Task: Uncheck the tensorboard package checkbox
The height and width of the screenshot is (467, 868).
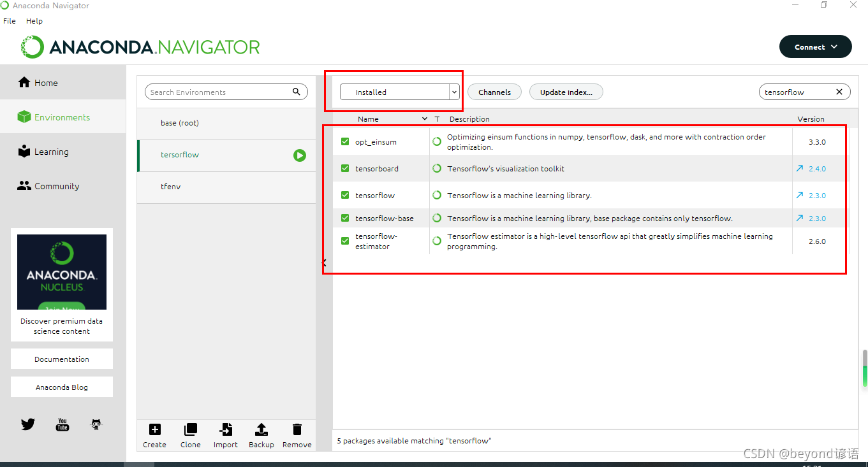Action: [x=345, y=169]
